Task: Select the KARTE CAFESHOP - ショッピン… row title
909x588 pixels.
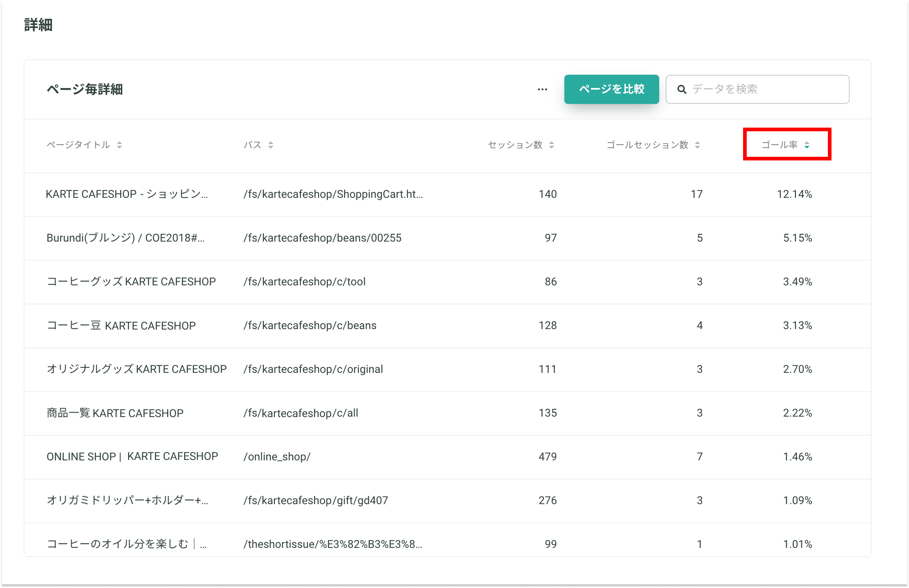Action: click(x=127, y=194)
